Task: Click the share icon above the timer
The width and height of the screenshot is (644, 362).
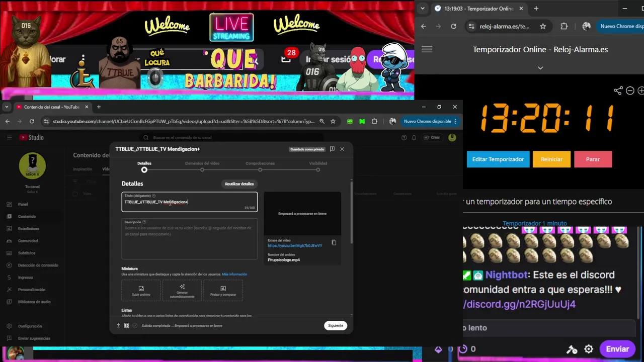Action: click(618, 90)
